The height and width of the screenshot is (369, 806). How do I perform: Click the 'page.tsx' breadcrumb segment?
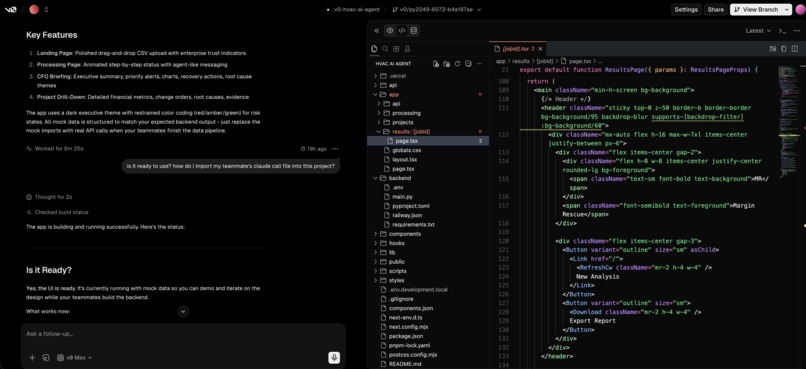pyautogui.click(x=580, y=61)
